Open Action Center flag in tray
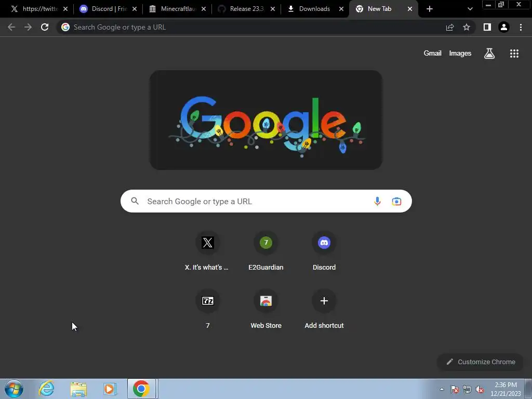The image size is (532, 399). 455,389
